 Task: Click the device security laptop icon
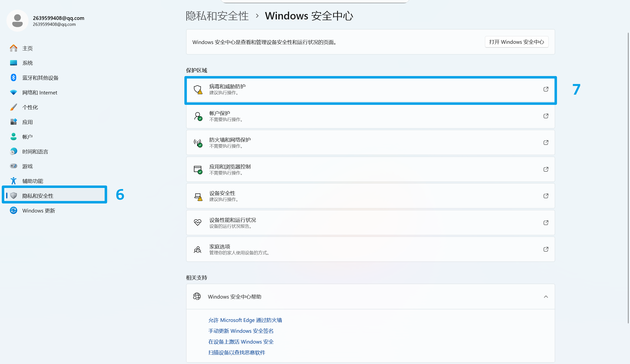click(x=198, y=196)
